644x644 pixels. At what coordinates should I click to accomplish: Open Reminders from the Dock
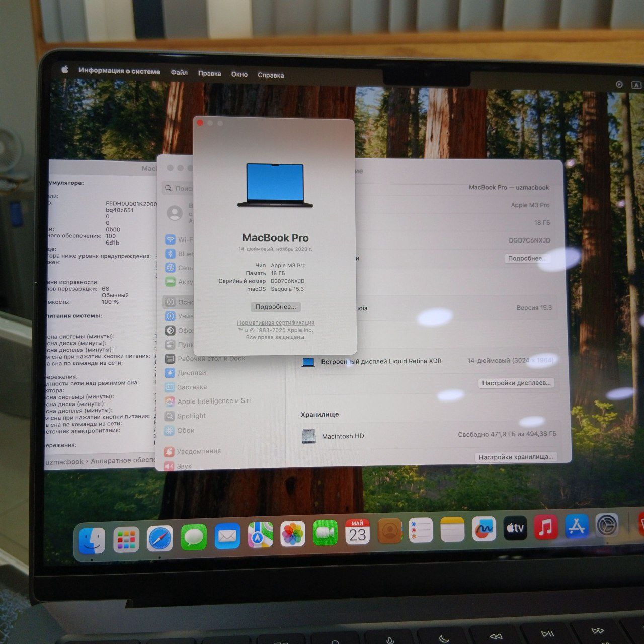tap(421, 530)
